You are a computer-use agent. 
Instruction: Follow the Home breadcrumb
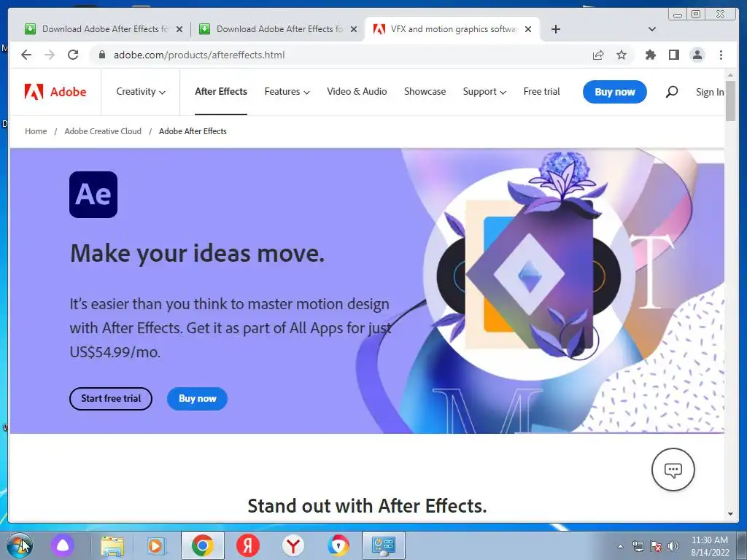pyautogui.click(x=36, y=131)
